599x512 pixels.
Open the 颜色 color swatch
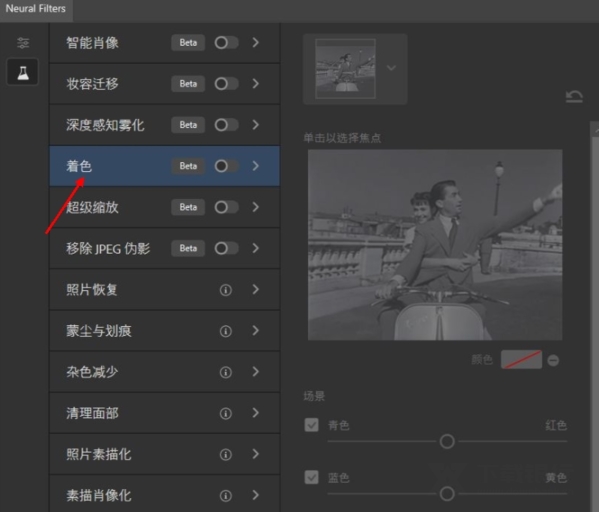tap(521, 360)
